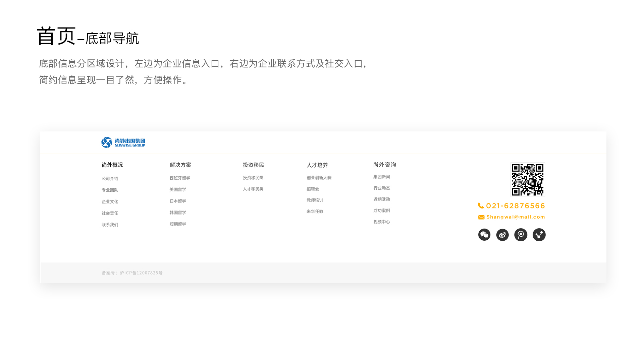Open the Weibo social icon
Image resolution: width=644 pixels, height=362 pixels.
pyautogui.click(x=502, y=235)
